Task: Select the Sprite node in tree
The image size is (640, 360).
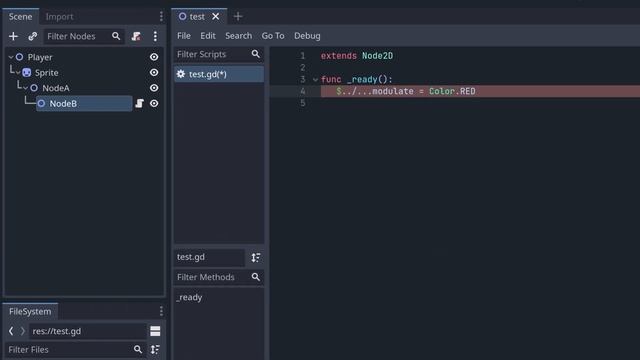Action: tap(47, 73)
